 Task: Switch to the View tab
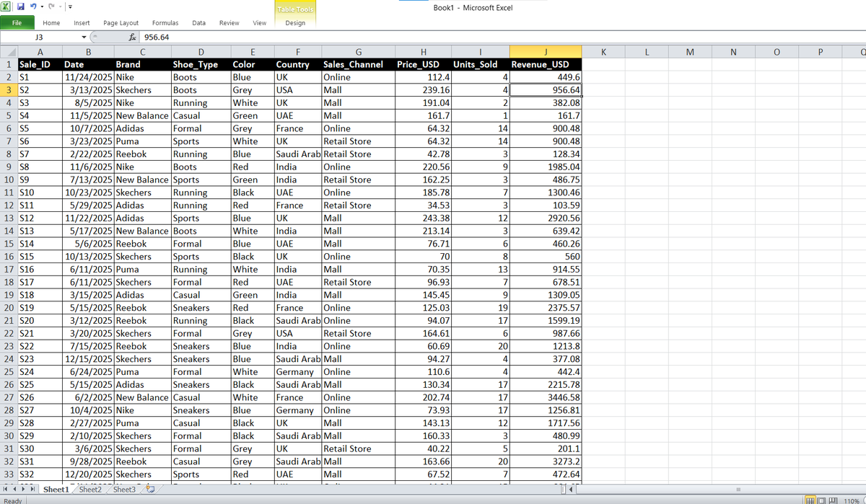[259, 23]
